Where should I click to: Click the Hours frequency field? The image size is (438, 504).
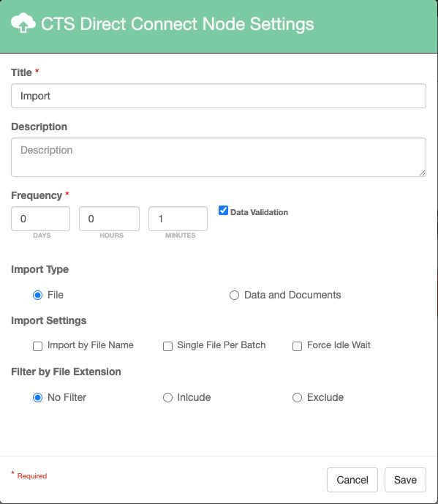[109, 219]
